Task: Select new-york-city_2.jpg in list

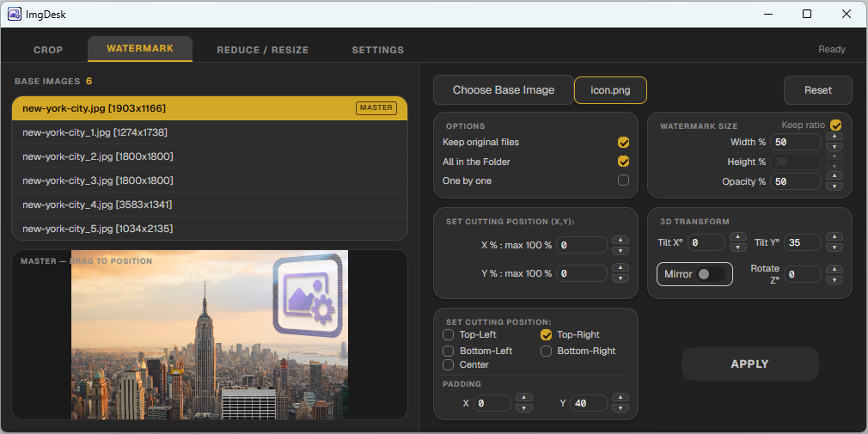Action: [x=210, y=156]
